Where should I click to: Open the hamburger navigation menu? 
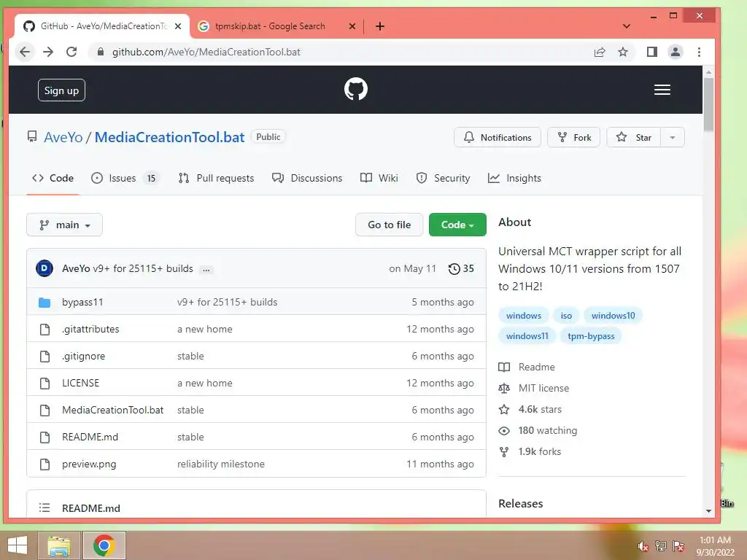point(662,90)
